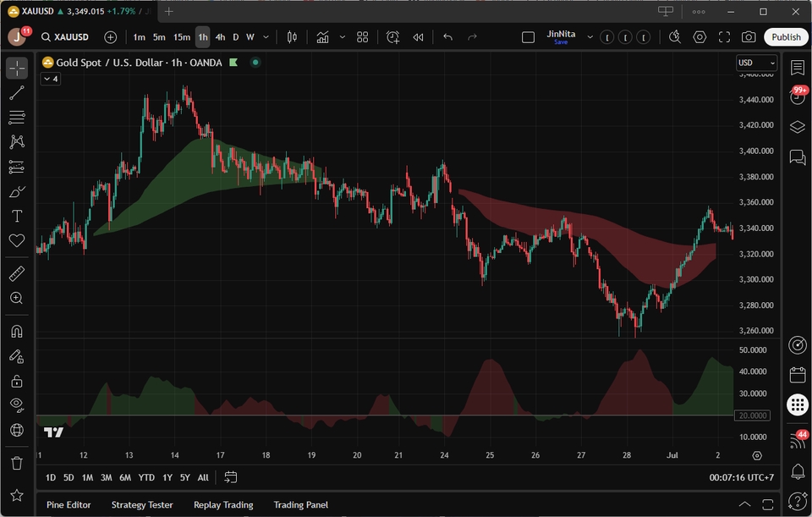The height and width of the screenshot is (517, 812).
Task: Set the chart range to YTD
Action: pyautogui.click(x=146, y=477)
